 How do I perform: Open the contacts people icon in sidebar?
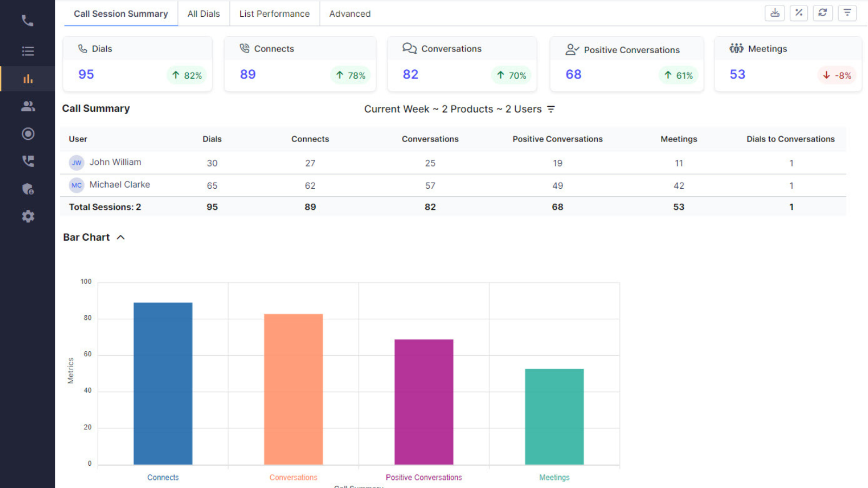pos(28,106)
